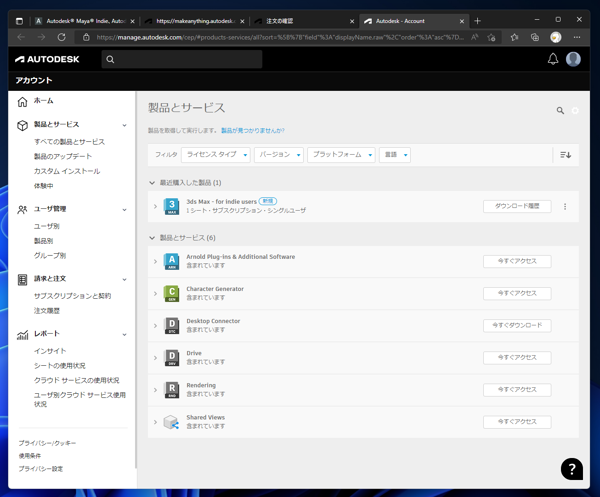Open the three-dot menu for 3ds Max
Screen dimensions: 600x497
coord(565,207)
